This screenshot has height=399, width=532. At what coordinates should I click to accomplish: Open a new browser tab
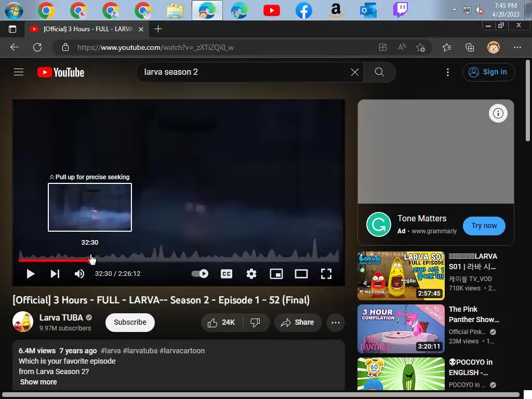point(158,29)
